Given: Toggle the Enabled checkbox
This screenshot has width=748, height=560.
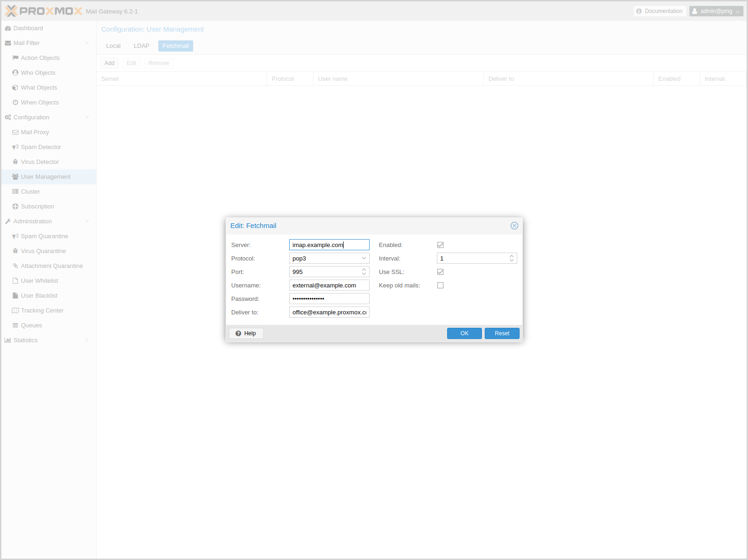Looking at the screenshot, I should 440,245.
